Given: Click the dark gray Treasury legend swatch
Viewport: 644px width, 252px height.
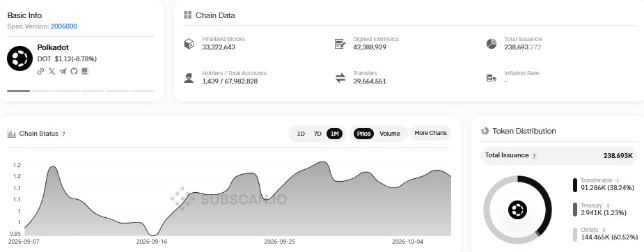Looking at the screenshot, I should click(x=575, y=210).
